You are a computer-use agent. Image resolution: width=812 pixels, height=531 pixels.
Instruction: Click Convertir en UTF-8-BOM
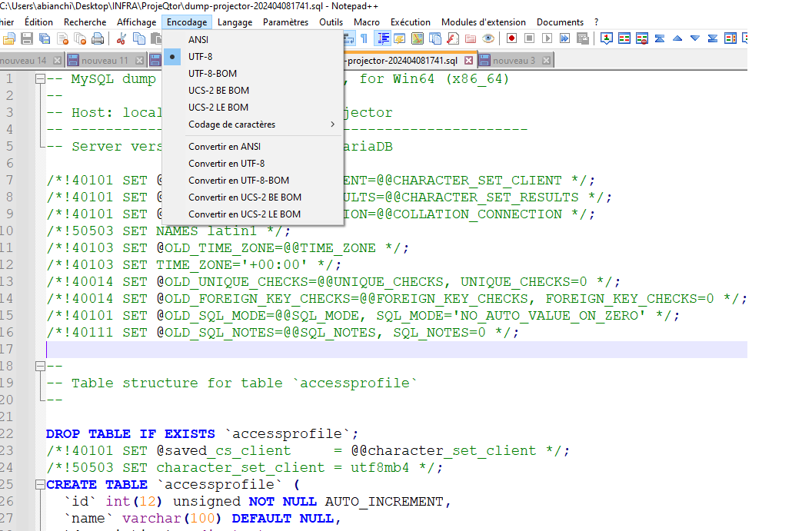coord(238,181)
